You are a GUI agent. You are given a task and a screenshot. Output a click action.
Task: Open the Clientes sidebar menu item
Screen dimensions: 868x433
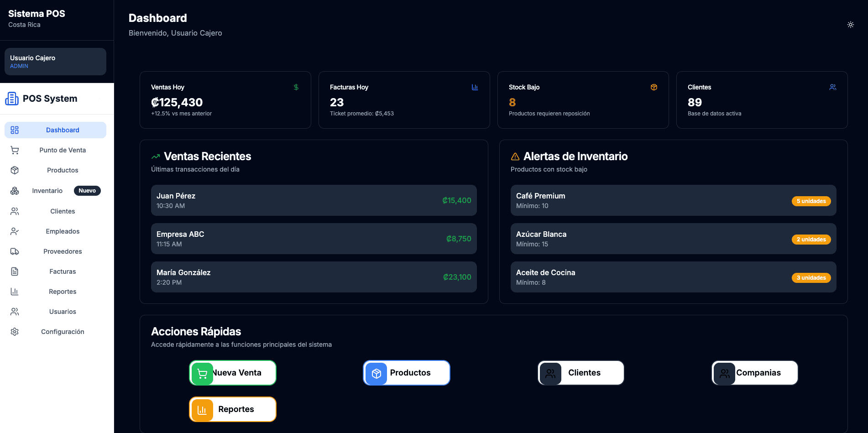tap(55, 211)
